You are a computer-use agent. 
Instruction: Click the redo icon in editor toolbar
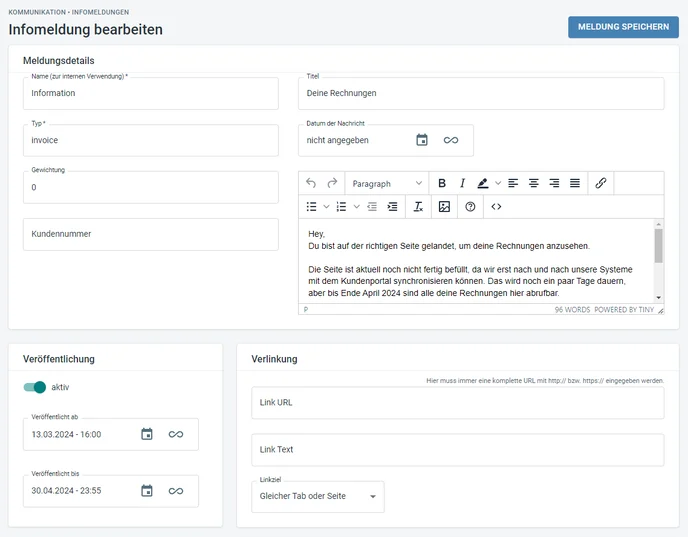(x=332, y=183)
